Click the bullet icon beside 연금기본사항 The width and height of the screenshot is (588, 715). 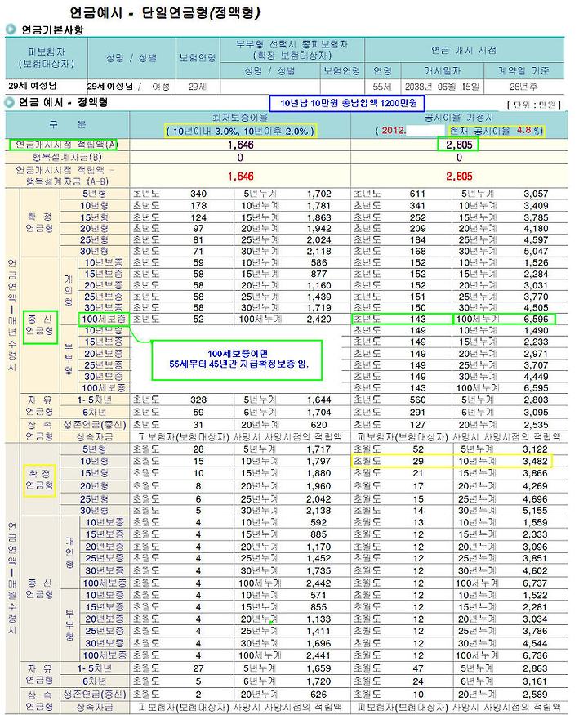click(11, 29)
